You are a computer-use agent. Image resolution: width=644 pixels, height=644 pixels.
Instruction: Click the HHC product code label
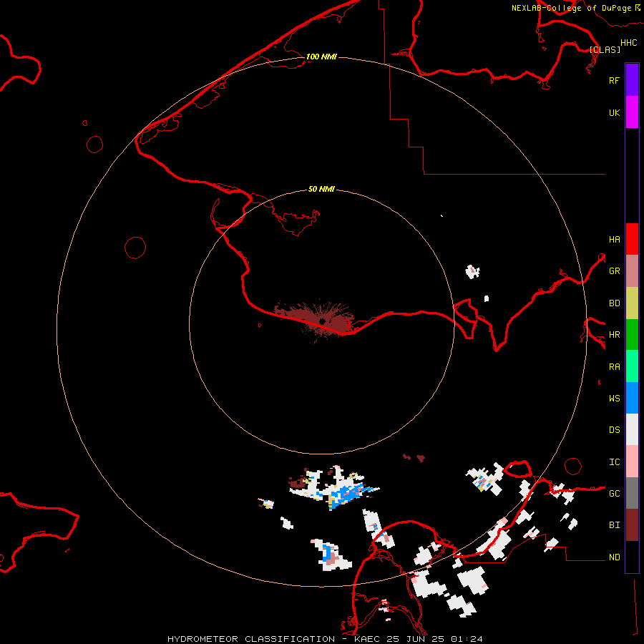(629, 43)
